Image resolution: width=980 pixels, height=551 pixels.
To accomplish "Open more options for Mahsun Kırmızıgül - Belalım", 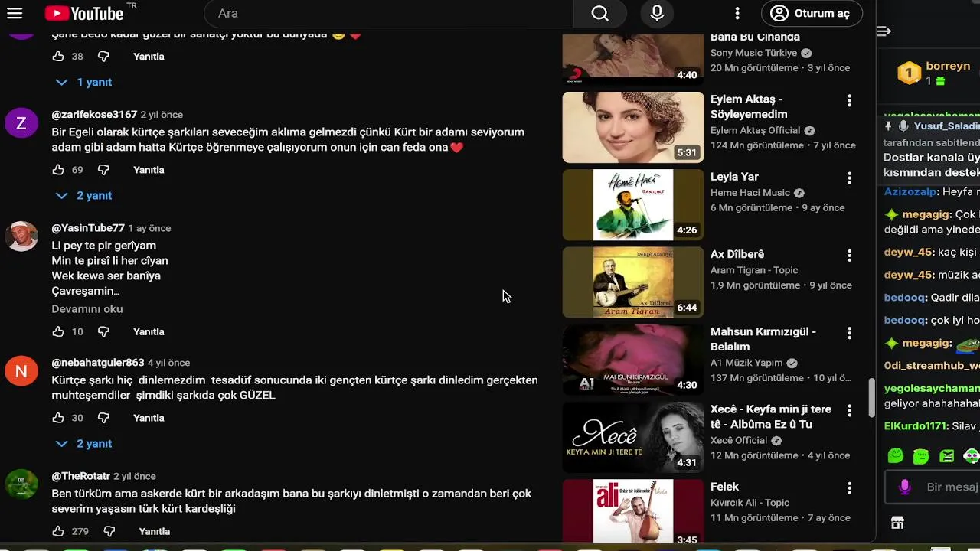I will (x=849, y=333).
